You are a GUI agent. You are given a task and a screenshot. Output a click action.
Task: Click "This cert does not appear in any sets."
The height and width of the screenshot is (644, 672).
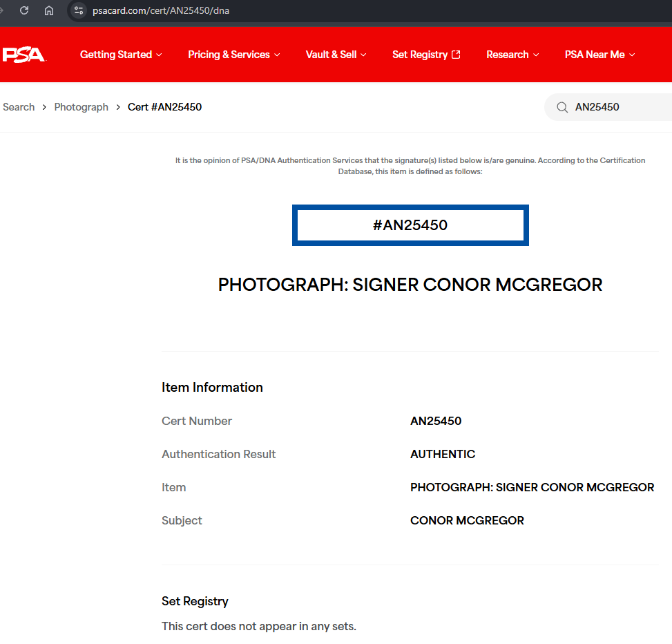pyautogui.click(x=259, y=627)
